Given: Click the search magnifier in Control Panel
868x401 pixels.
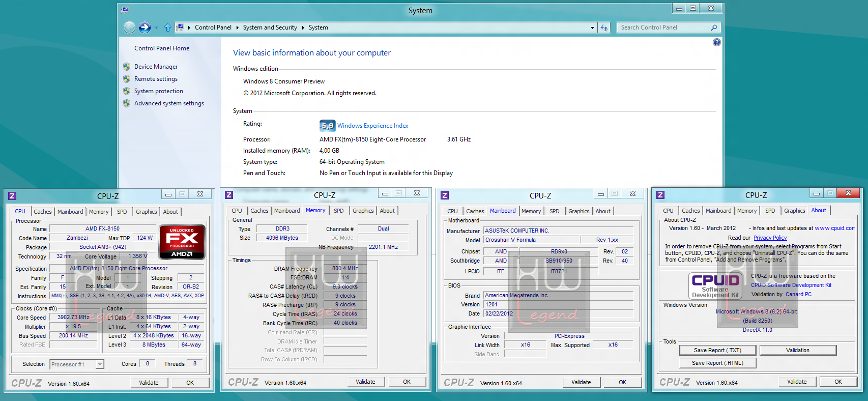Looking at the screenshot, I should [714, 27].
